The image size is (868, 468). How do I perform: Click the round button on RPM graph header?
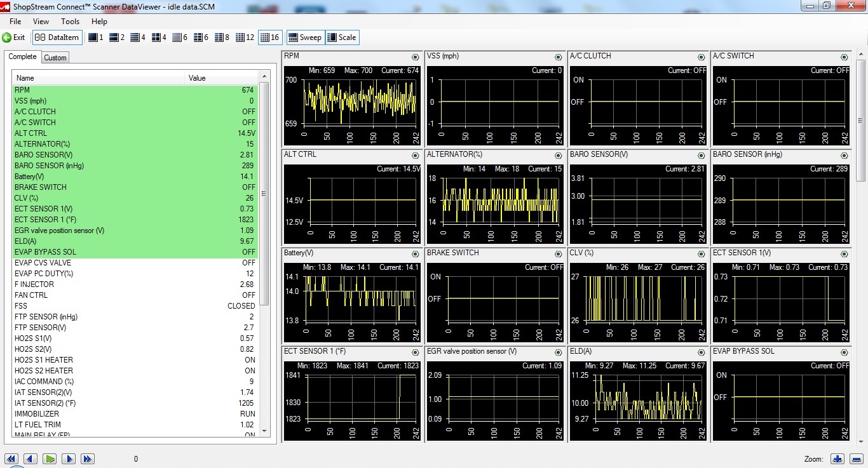pyautogui.click(x=416, y=57)
